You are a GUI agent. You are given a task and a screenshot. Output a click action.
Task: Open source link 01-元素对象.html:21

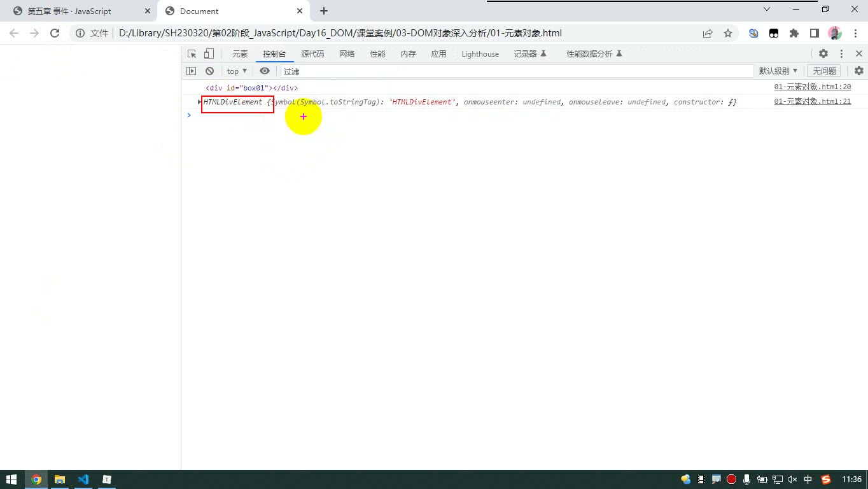(x=812, y=102)
